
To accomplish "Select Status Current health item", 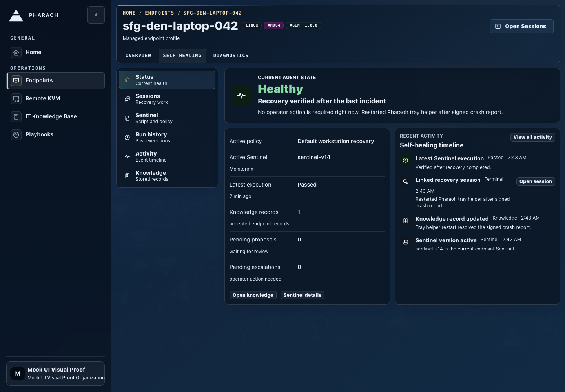I will [x=167, y=80].
